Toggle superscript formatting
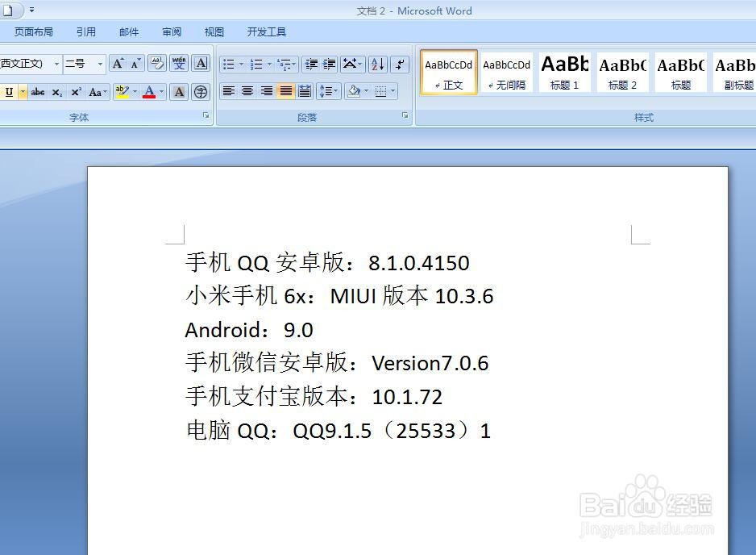The height and width of the screenshot is (555, 756). click(76, 92)
